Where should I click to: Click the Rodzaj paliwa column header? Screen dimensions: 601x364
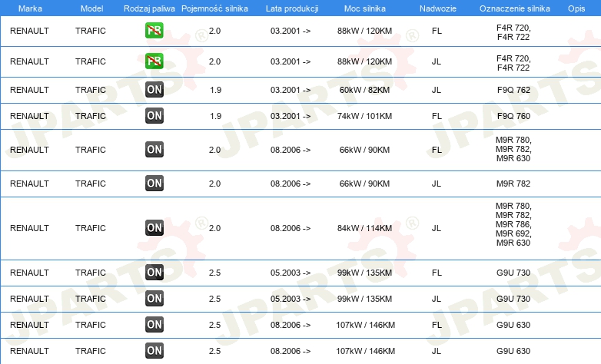pos(150,8)
